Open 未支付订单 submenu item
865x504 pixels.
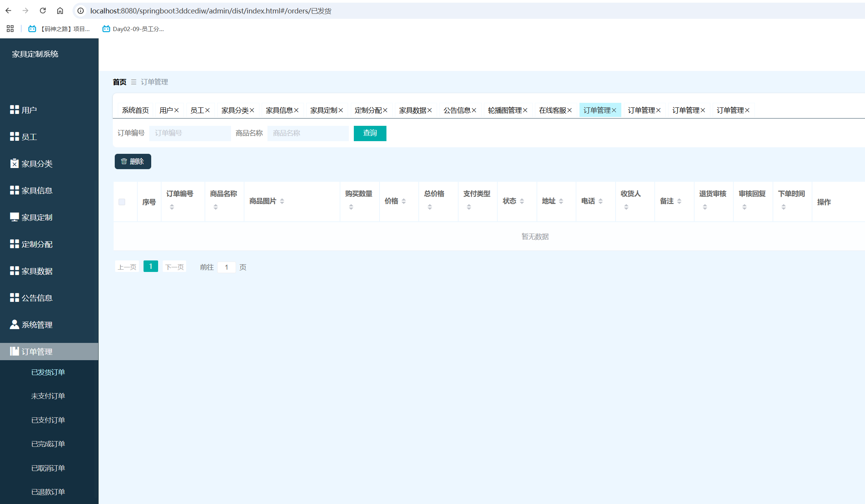[48, 396]
